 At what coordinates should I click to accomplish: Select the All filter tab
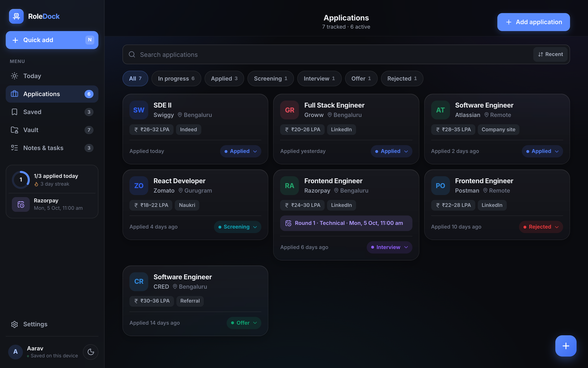[135, 79]
